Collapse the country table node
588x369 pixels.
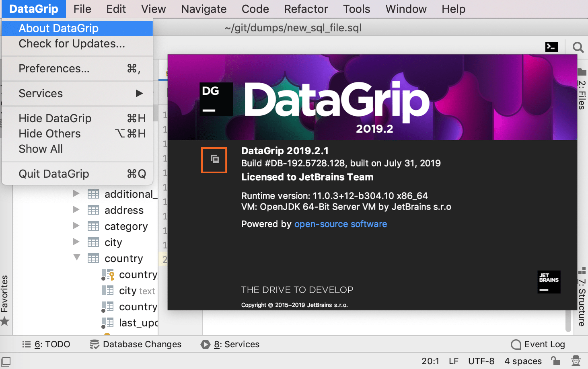76,257
